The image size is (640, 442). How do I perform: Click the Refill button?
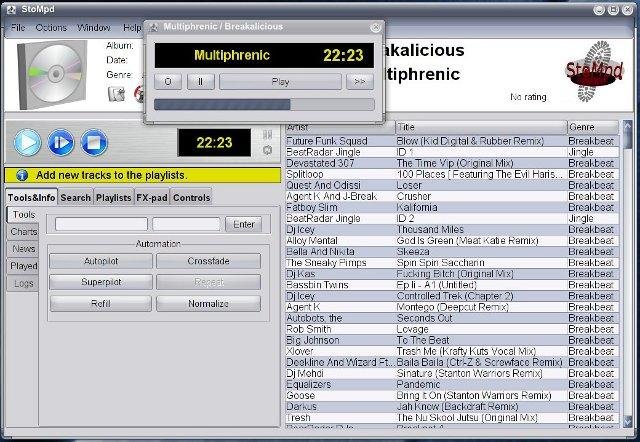pos(101,304)
